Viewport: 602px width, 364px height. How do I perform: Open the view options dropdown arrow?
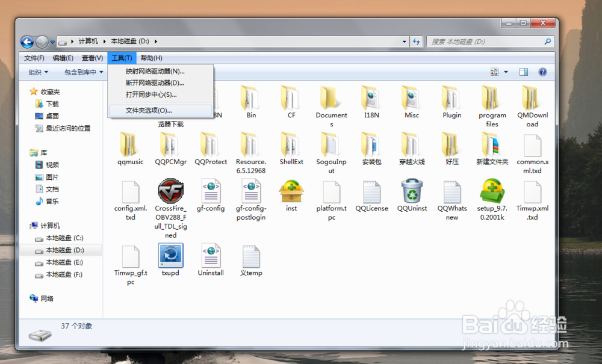tap(506, 72)
